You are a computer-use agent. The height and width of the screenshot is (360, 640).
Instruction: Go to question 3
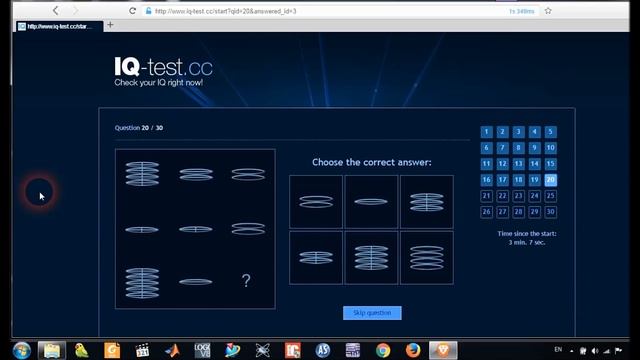point(518,132)
